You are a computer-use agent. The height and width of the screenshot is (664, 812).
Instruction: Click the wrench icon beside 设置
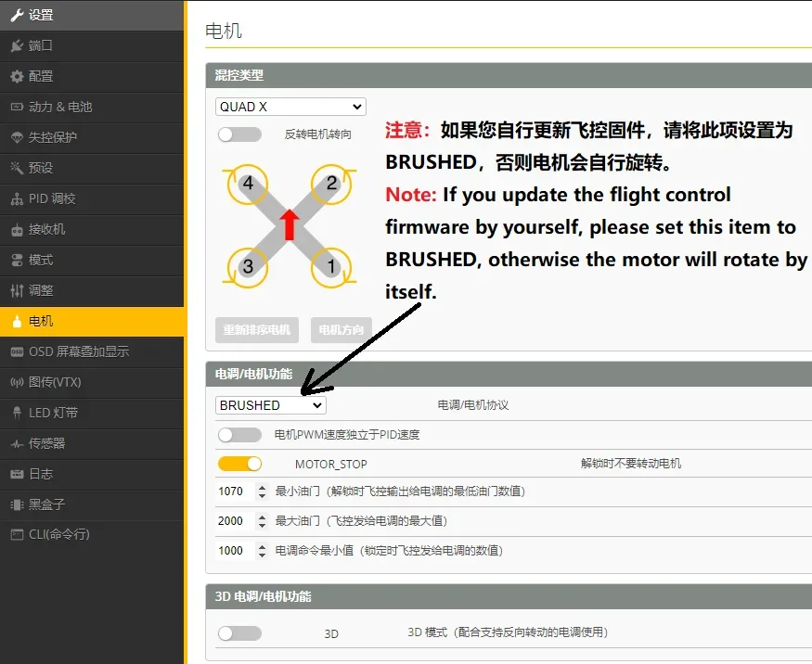17,15
